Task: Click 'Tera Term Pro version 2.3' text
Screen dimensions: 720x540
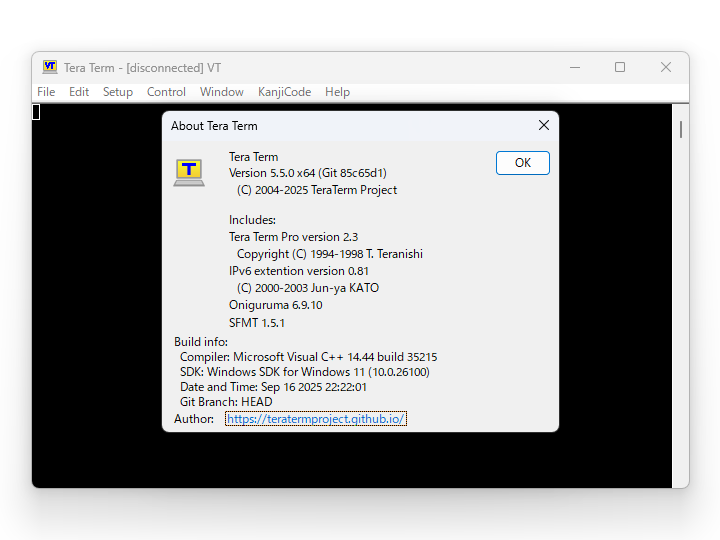Action: coord(293,237)
